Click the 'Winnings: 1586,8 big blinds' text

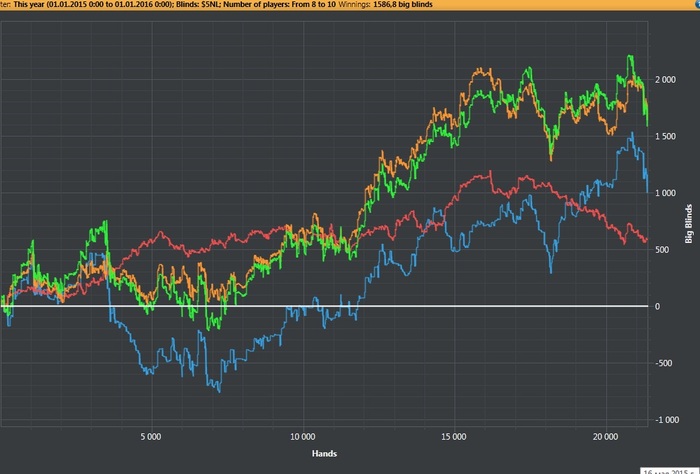coord(385,4)
